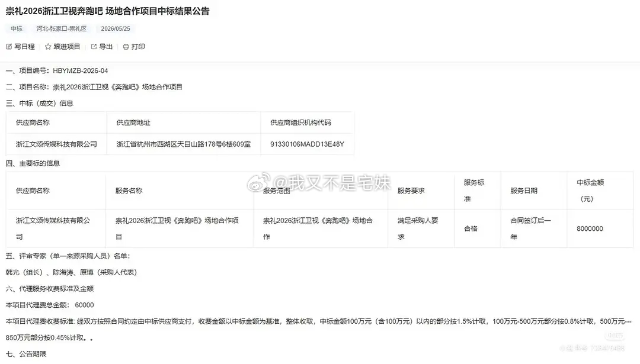This screenshot has height=364, width=640.
Task: Select project number HBYMZB-2026-04
Action: click(81, 70)
